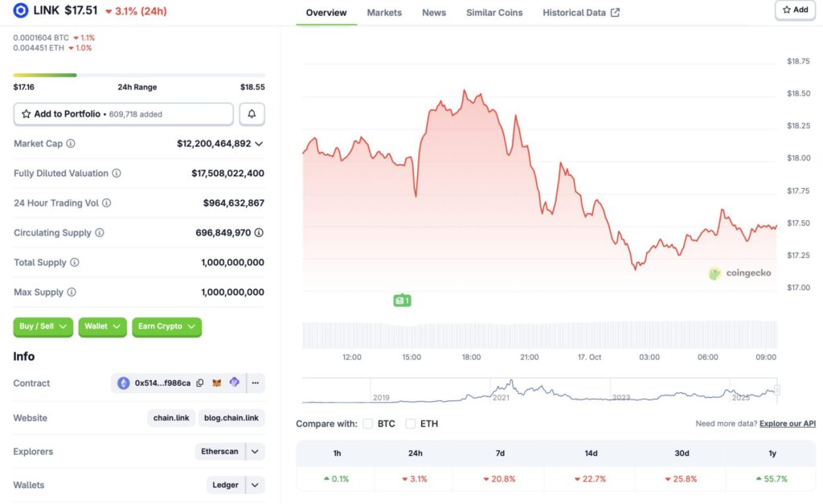Open more contract options ellipsis
The image size is (823, 504).
tap(256, 383)
